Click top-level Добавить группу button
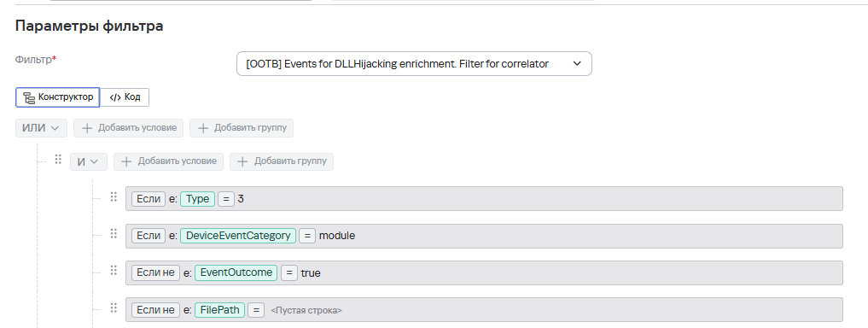Screen dimensions: 868x328 [x=242, y=128]
